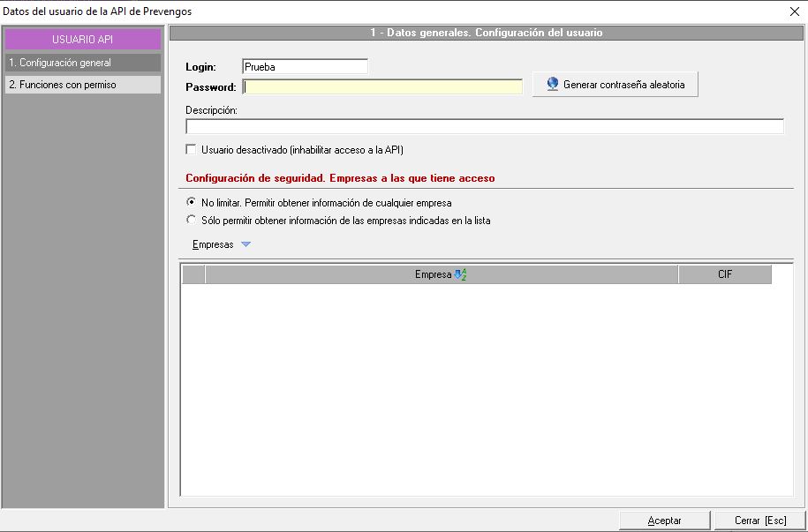The width and height of the screenshot is (808, 532).
Task: Click into the Login text field
Action: pyautogui.click(x=305, y=66)
